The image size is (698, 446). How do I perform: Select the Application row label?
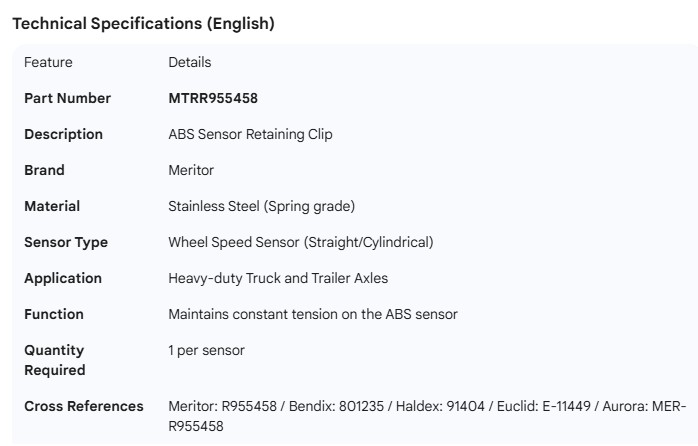click(x=63, y=278)
